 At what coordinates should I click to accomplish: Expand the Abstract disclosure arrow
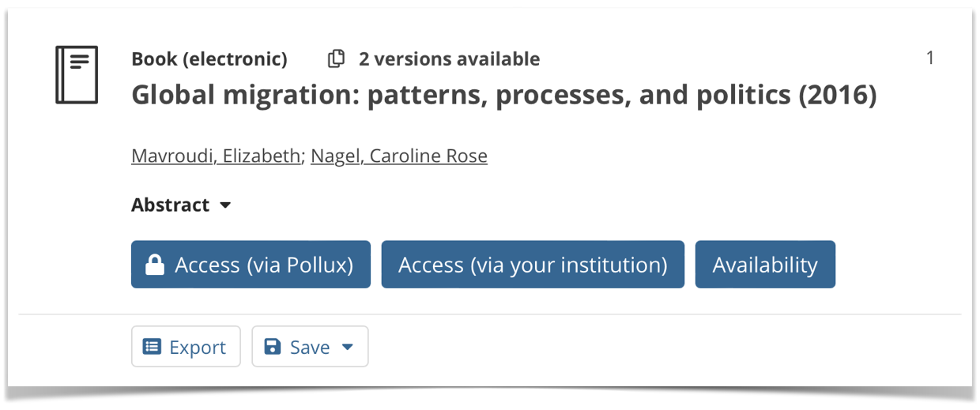pos(225,205)
